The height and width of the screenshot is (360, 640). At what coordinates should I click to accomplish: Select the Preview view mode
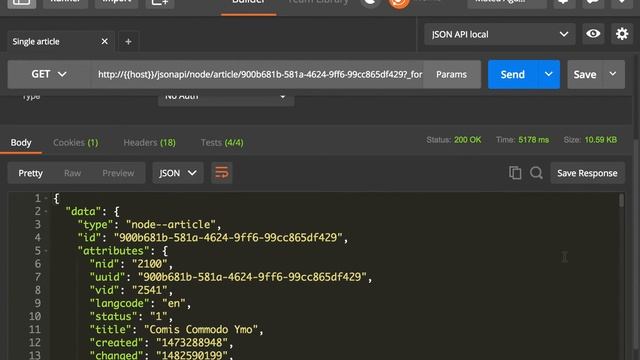[118, 173]
